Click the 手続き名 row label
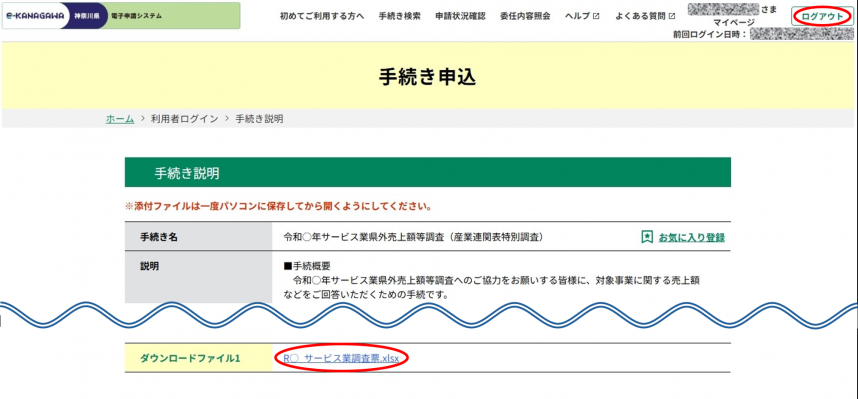 pos(159,237)
